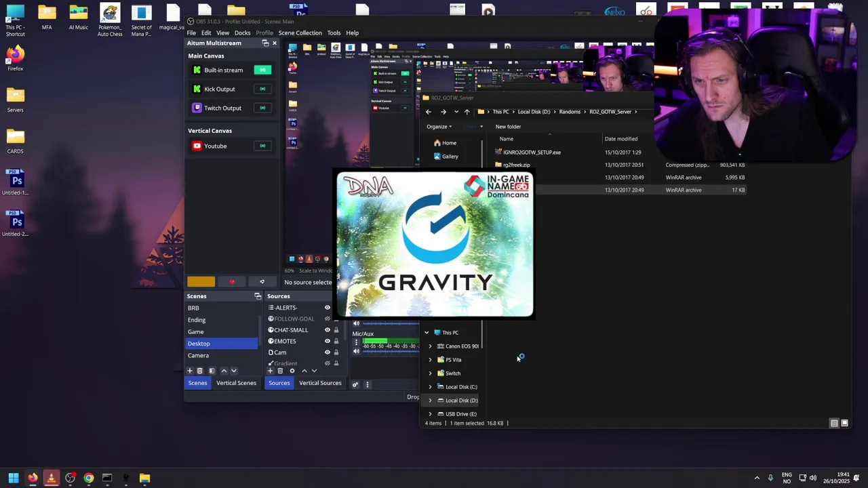Click the remove scene trash icon

click(199, 371)
